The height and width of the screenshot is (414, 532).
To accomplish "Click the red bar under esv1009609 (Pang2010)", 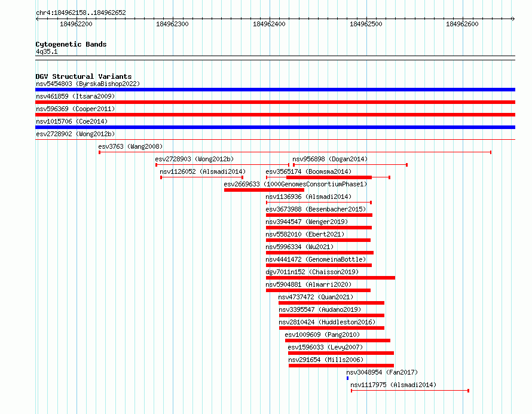I will pos(338,341).
